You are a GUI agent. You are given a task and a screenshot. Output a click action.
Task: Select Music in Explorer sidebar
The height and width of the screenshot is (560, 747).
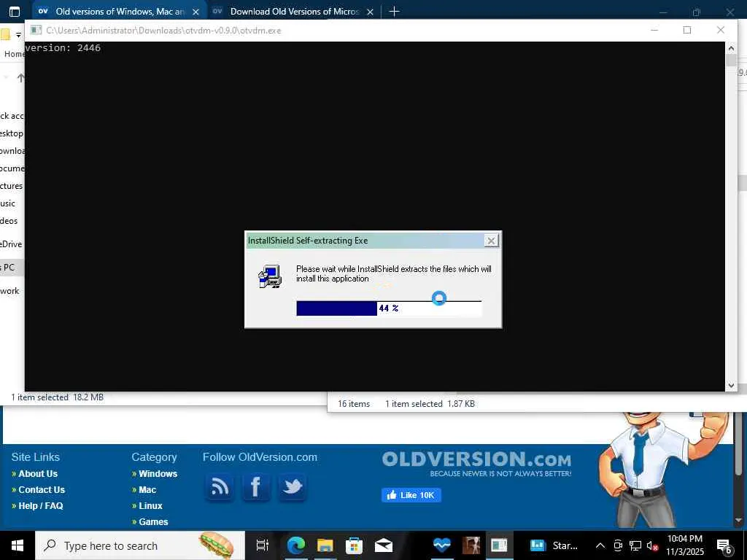(x=7, y=203)
